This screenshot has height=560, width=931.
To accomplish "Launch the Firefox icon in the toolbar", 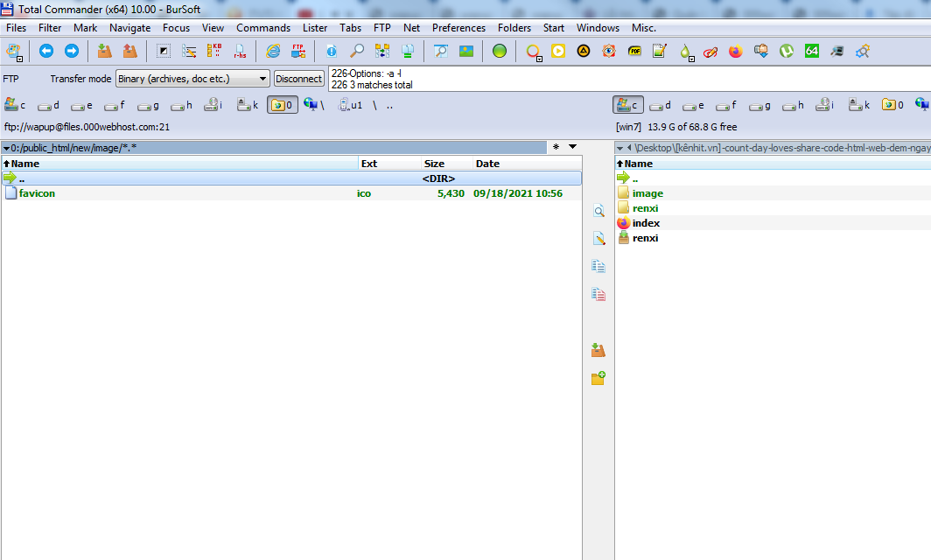I will coord(735,51).
